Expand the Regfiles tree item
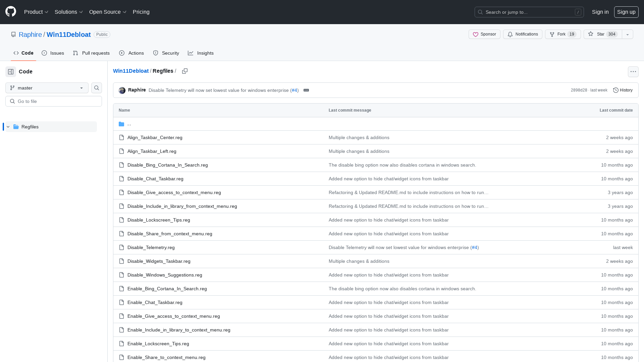Image resolution: width=644 pixels, height=362 pixels. tap(7, 127)
